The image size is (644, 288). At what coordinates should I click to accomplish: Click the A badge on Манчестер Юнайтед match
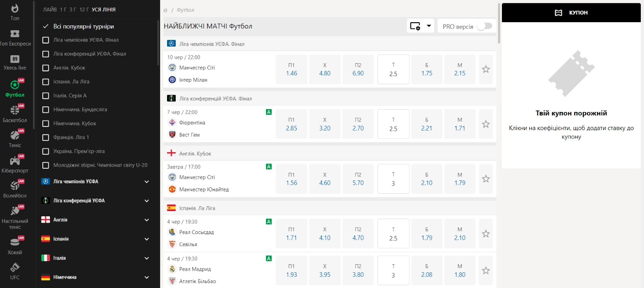[269, 167]
